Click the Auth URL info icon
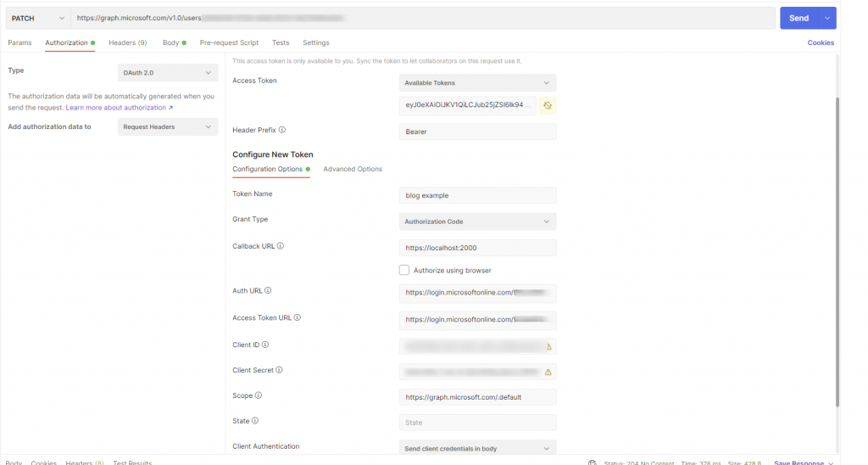 [x=268, y=290]
